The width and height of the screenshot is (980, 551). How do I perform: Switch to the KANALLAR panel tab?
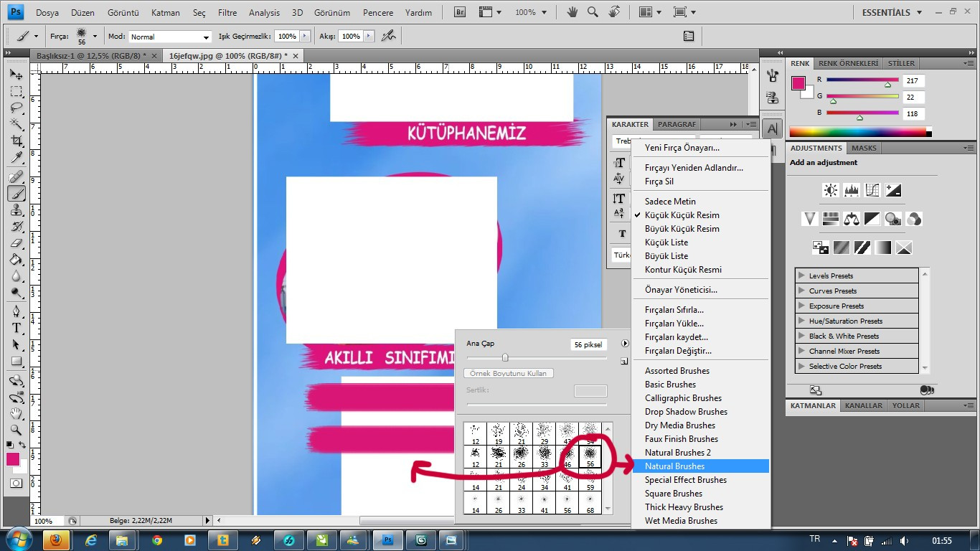[864, 405]
